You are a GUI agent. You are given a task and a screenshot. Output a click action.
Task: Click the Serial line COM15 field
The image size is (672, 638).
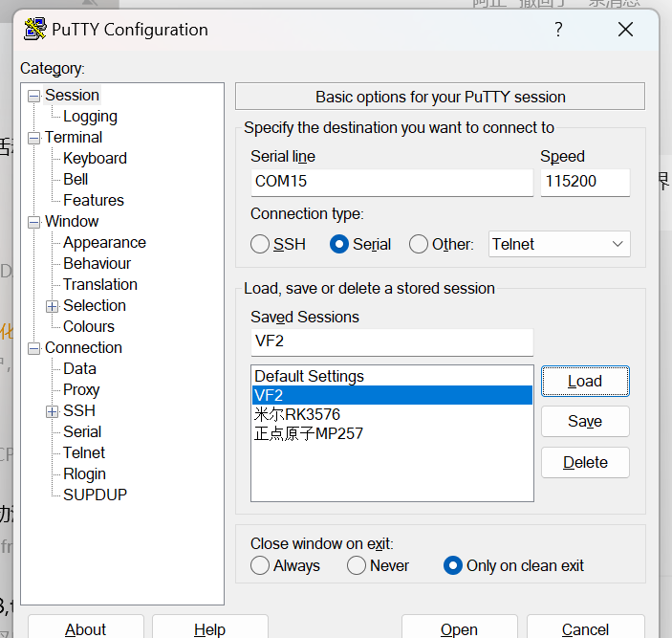(x=392, y=182)
